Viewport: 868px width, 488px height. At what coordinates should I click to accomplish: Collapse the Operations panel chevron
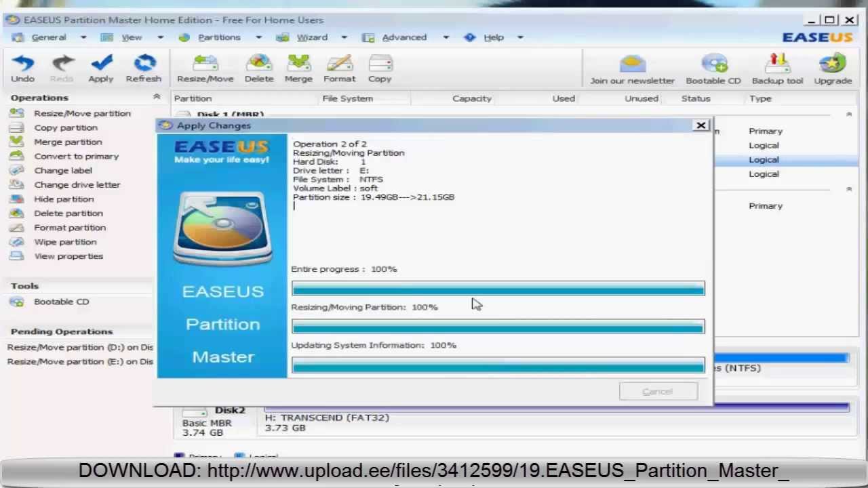[157, 98]
